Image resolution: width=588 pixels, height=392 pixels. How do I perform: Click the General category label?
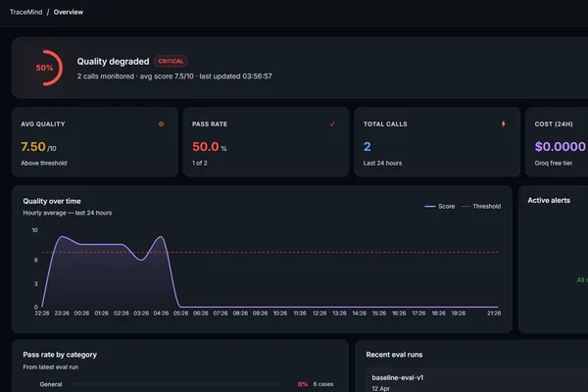pos(51,384)
